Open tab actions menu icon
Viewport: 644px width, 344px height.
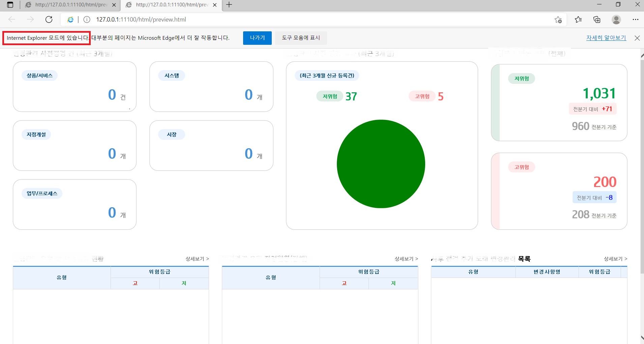click(x=10, y=5)
